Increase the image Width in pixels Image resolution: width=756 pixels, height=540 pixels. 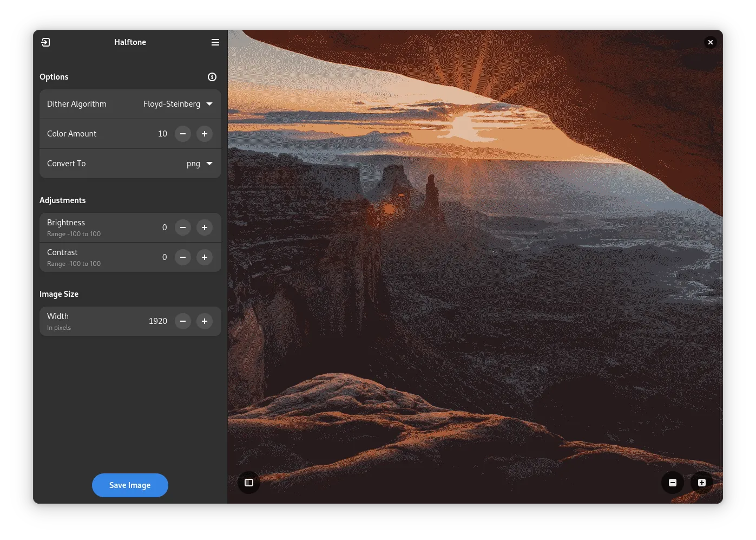click(205, 321)
